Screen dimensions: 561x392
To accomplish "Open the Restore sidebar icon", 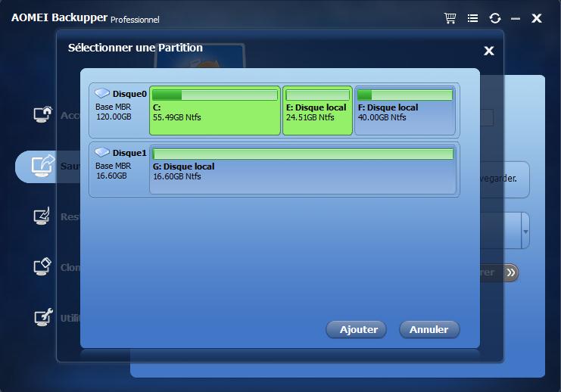I will (42, 216).
